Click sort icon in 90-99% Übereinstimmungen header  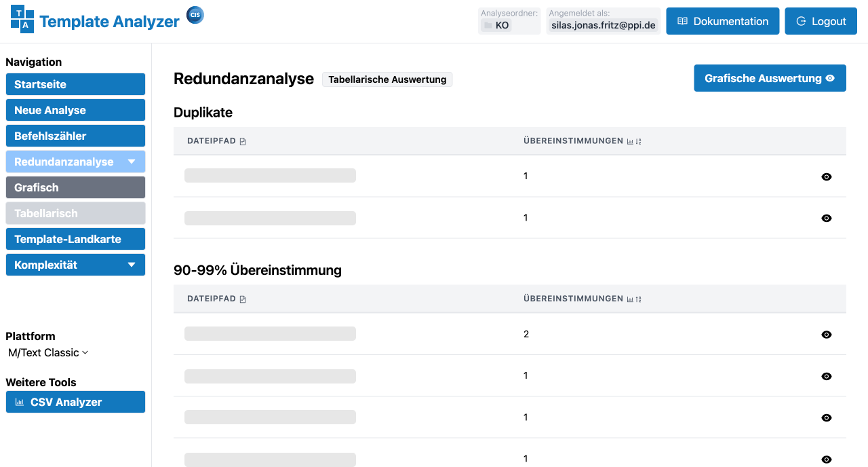639,299
